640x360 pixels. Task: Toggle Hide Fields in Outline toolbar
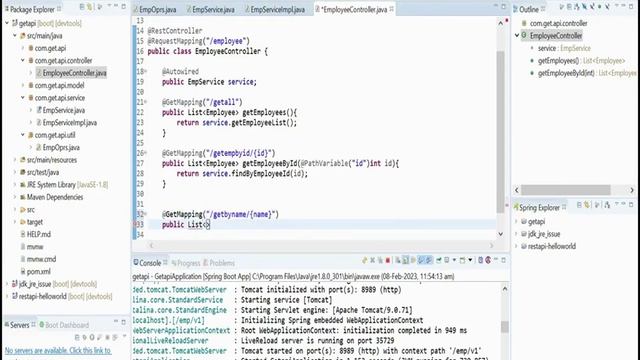click(x=584, y=7)
